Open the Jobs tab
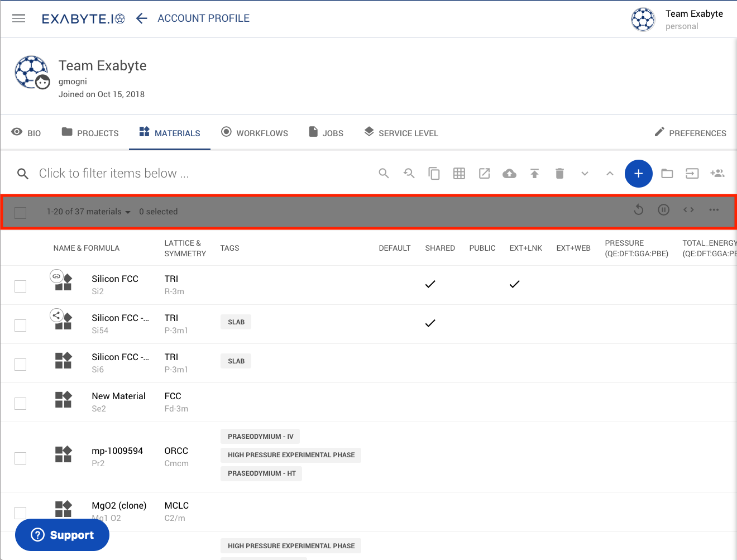Viewport: 737px width, 560px height. pos(326,133)
